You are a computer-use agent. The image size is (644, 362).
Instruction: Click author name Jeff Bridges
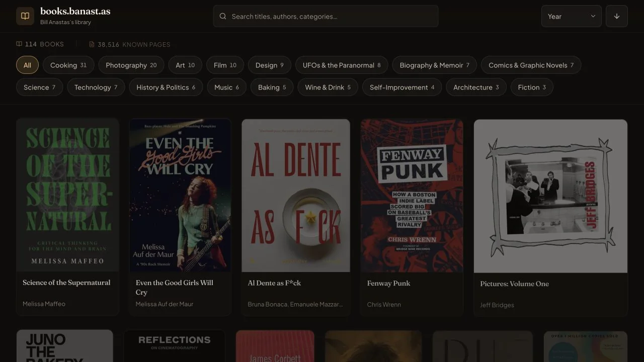[x=497, y=305]
